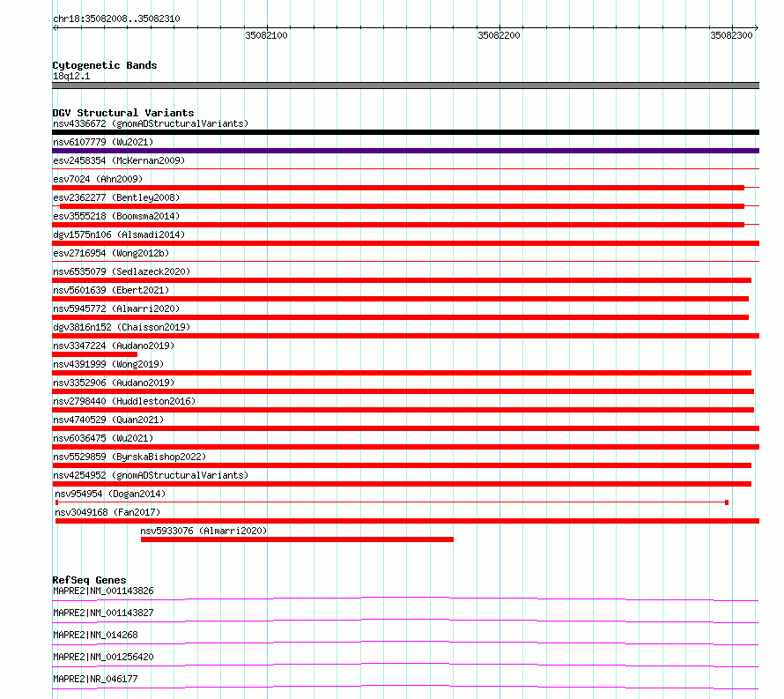Open variant nsv3352906 (Audano2019)
The width and height of the screenshot is (784, 699).
(114, 383)
